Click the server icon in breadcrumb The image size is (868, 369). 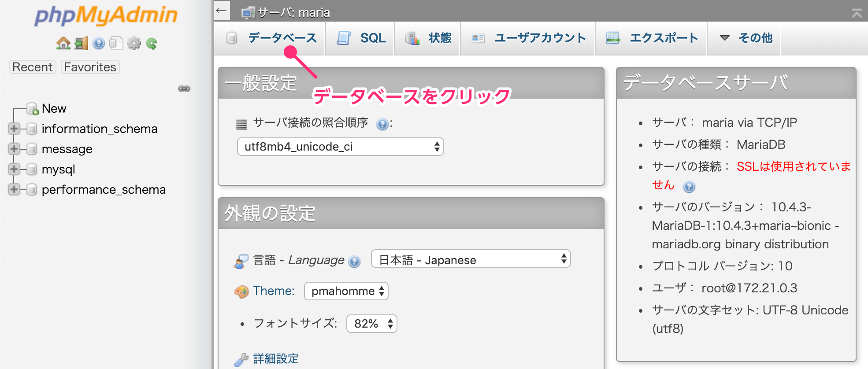pyautogui.click(x=248, y=13)
